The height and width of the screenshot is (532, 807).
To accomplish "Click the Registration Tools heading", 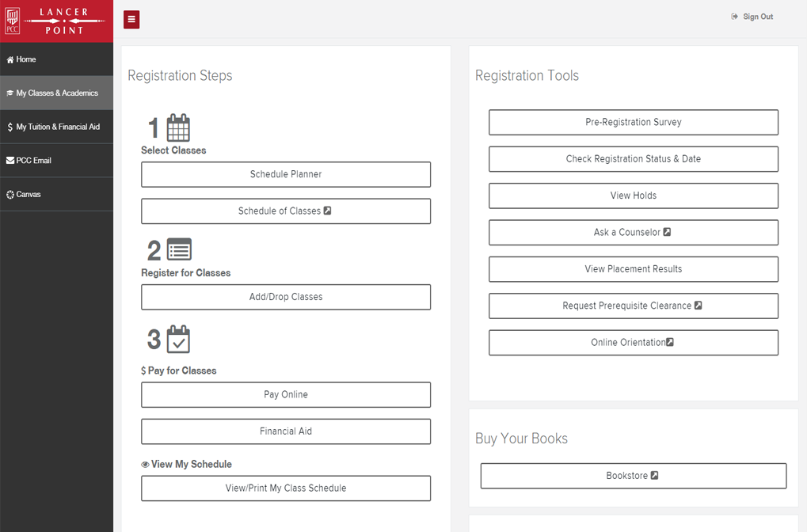I will [527, 76].
